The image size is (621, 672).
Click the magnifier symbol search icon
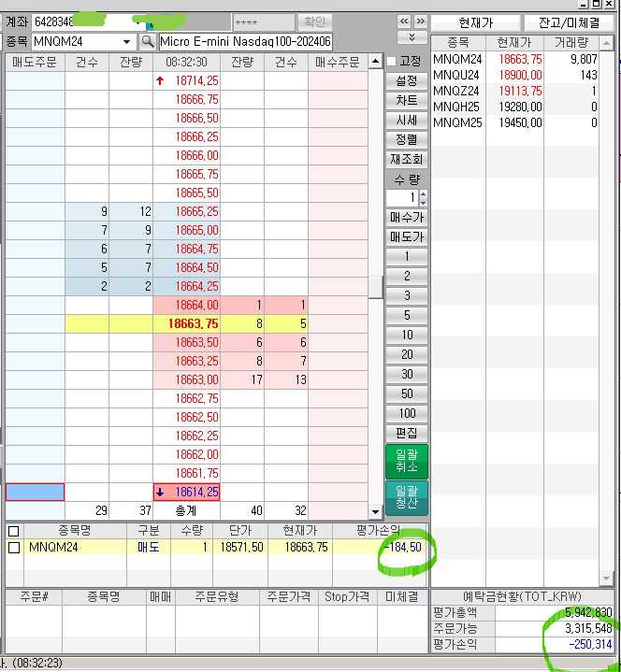(x=148, y=41)
